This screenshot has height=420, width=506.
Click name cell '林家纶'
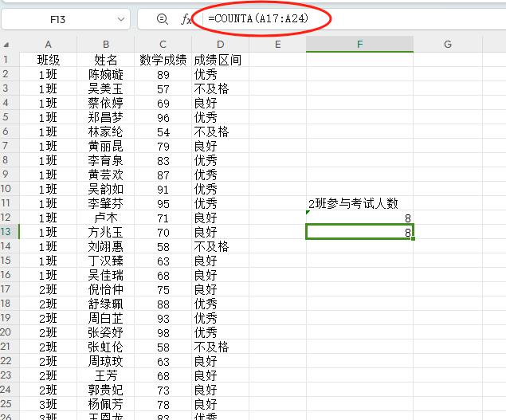[x=105, y=131]
